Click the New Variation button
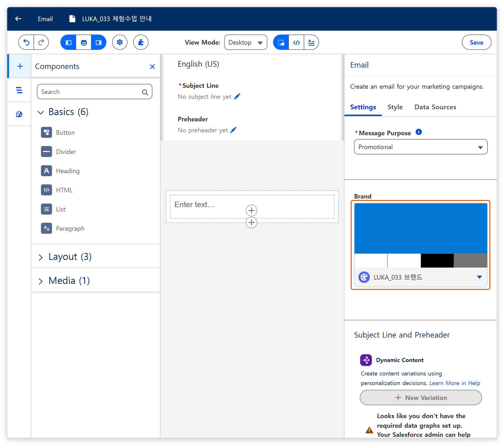This screenshot has width=504, height=445. (421, 398)
